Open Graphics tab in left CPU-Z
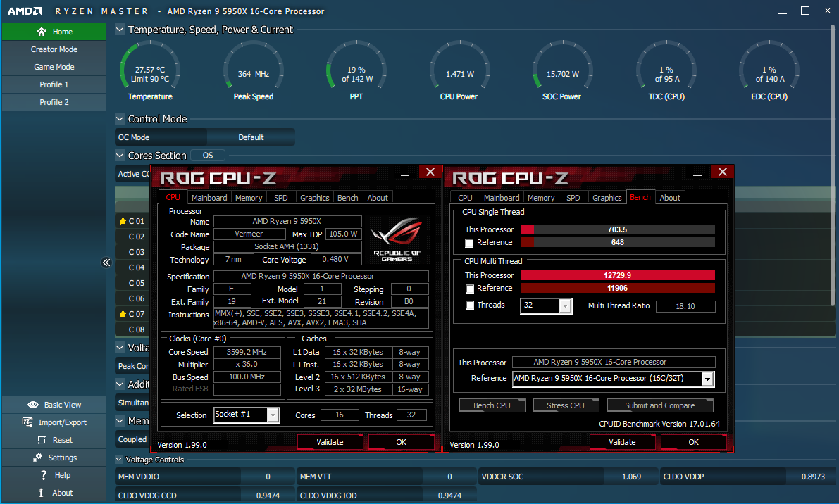 click(x=315, y=198)
